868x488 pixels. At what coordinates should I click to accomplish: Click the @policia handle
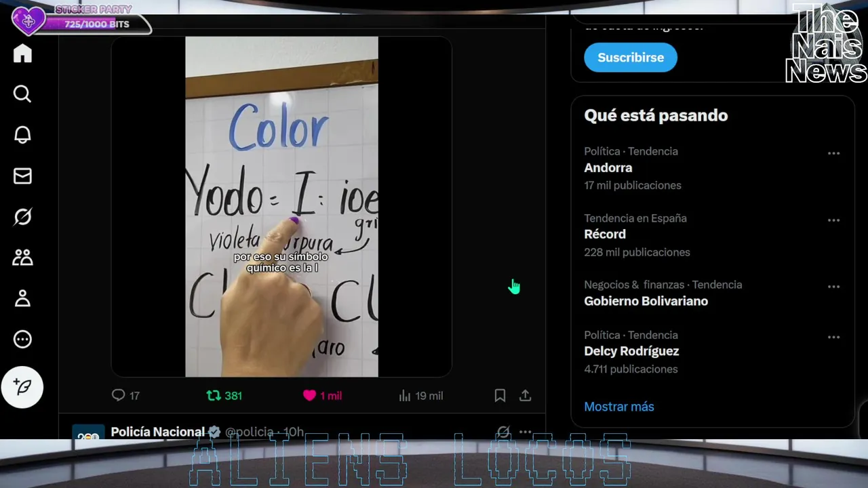pos(251,432)
